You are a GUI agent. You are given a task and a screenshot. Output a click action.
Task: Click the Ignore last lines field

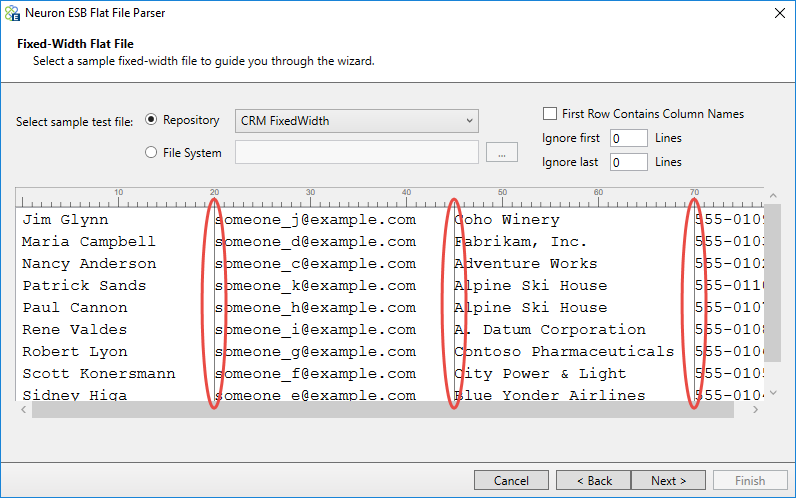pos(628,162)
